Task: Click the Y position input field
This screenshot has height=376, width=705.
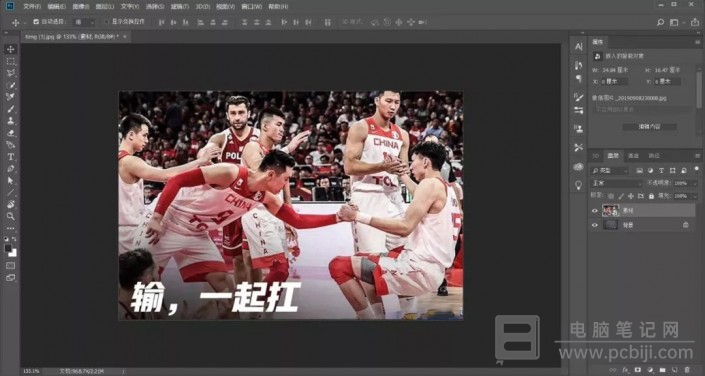Action: click(667, 82)
